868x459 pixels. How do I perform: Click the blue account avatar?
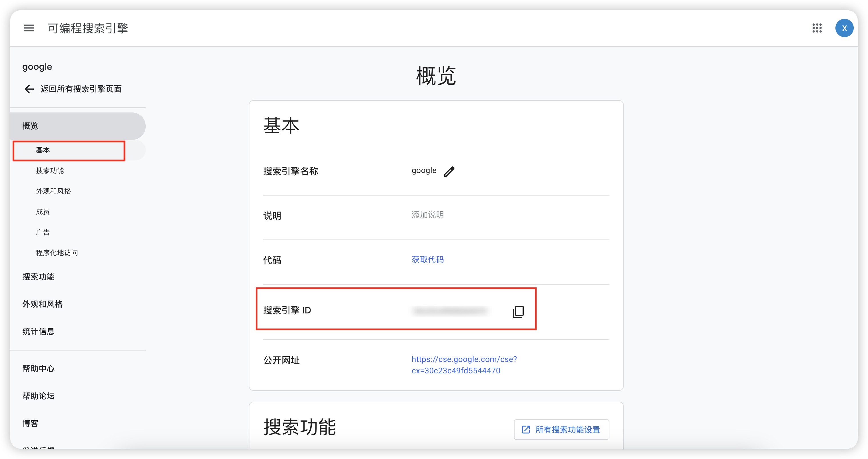coord(844,28)
